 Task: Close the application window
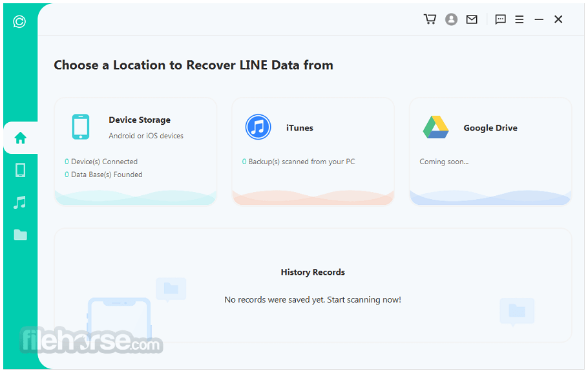click(558, 19)
